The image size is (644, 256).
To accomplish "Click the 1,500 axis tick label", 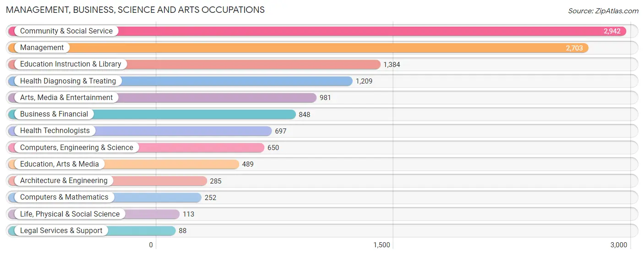I will [x=382, y=245].
